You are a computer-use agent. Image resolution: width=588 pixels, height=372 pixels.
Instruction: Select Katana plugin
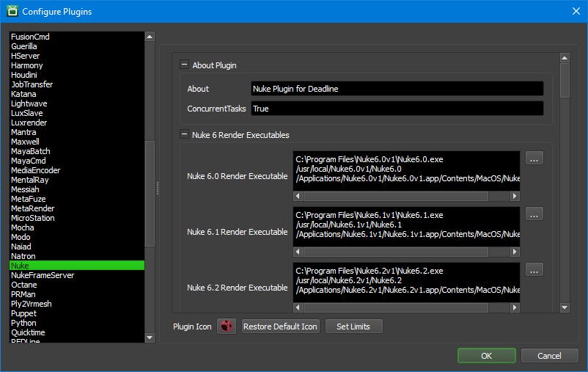[x=77, y=94]
